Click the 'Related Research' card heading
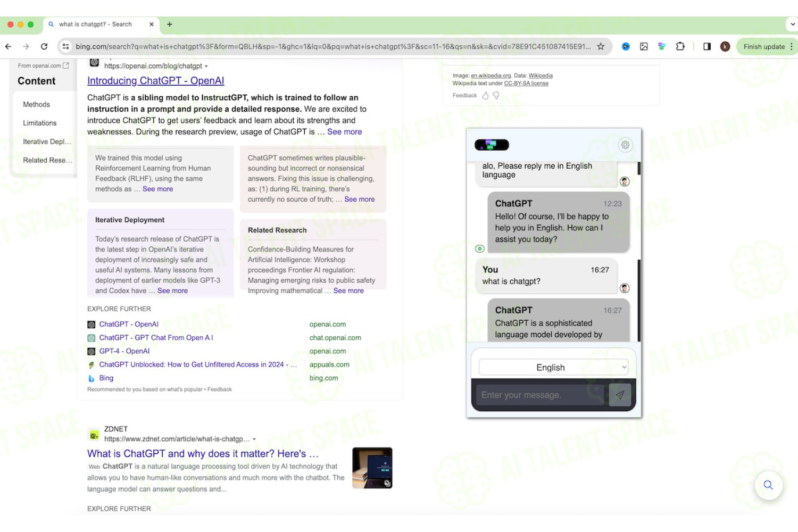 (277, 230)
